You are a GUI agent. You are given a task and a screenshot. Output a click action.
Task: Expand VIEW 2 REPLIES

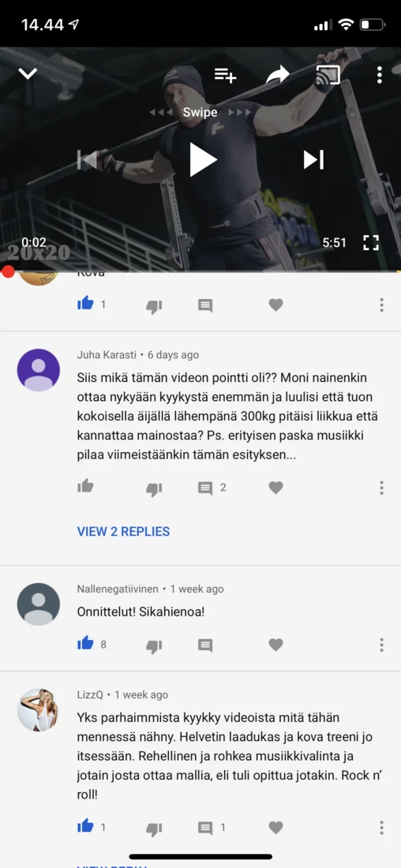pyautogui.click(x=123, y=531)
